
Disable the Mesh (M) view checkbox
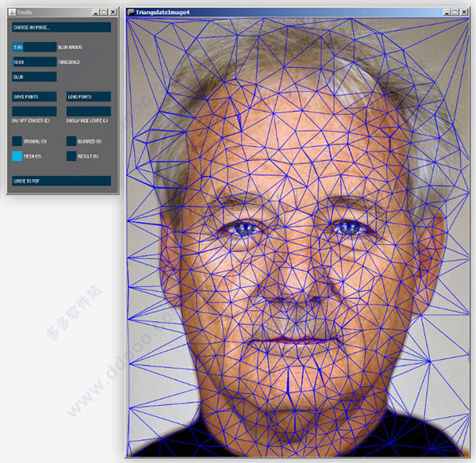click(17, 156)
